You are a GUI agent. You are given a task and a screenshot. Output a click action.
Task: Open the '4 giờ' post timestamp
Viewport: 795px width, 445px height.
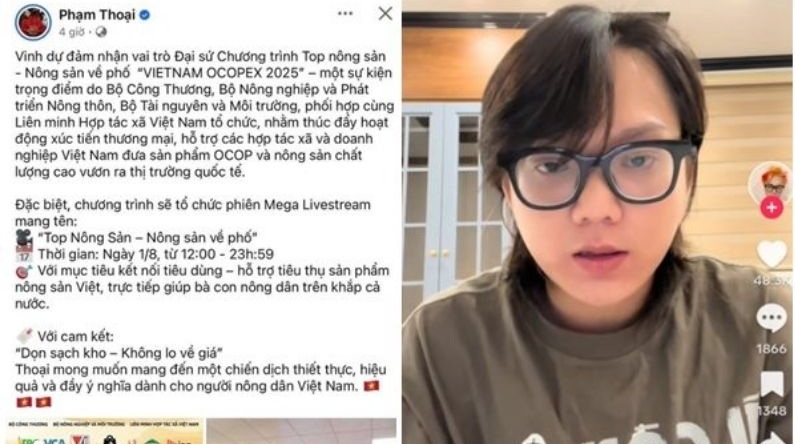pyautogui.click(x=71, y=32)
